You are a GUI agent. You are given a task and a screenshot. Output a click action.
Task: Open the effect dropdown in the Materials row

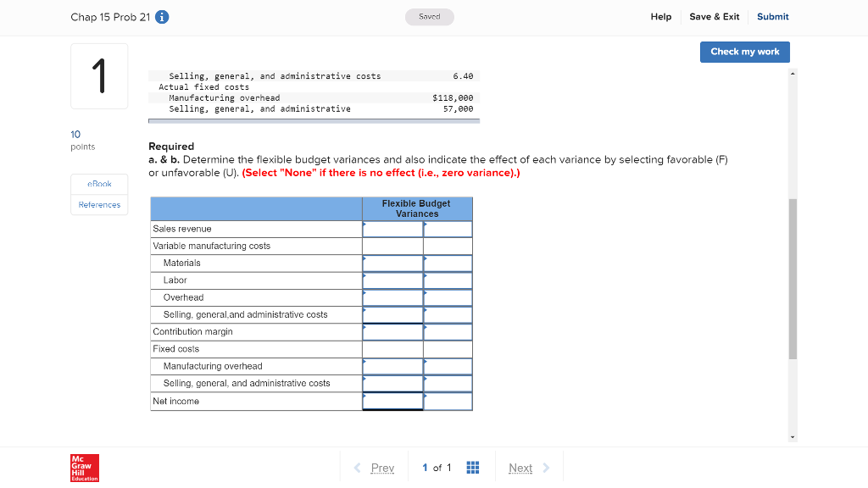[x=448, y=263]
